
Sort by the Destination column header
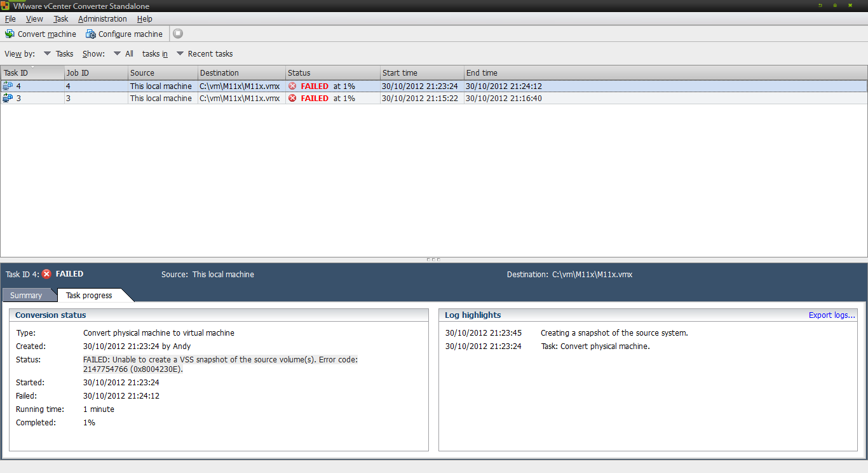coord(241,72)
